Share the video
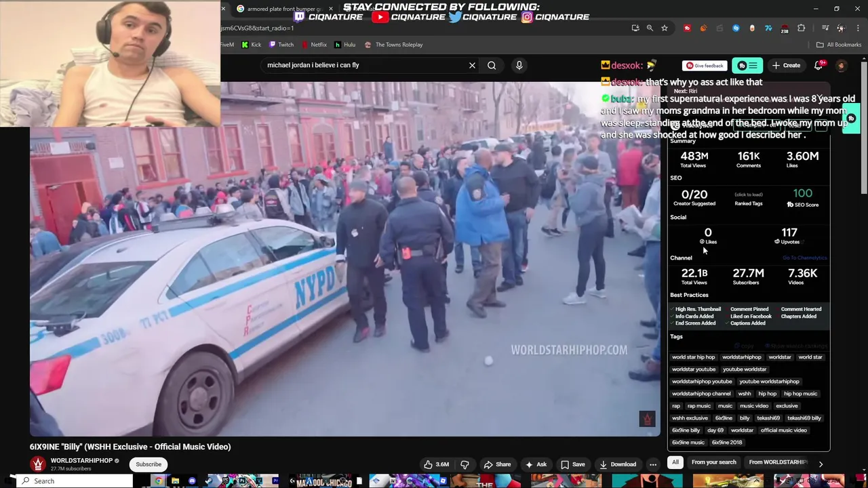The height and width of the screenshot is (488, 868). pos(497,464)
